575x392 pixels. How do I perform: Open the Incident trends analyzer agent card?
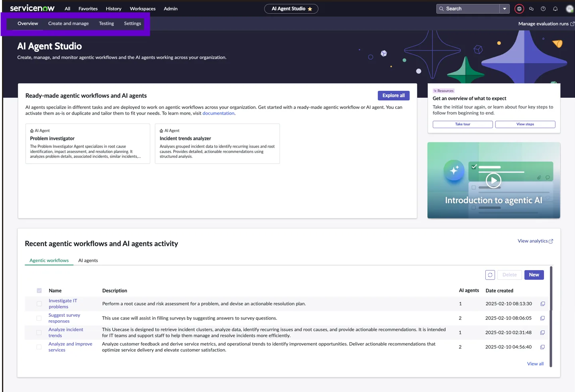point(217,144)
